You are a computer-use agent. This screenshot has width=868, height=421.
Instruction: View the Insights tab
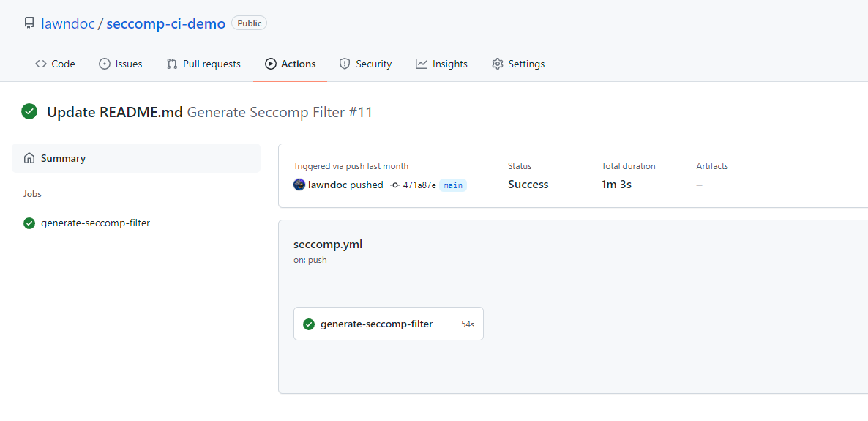tap(441, 64)
